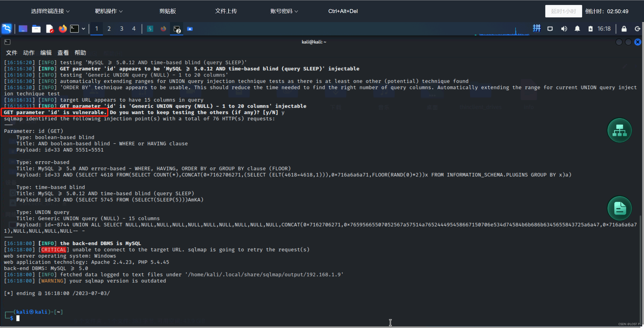Switch the Pinyin input method indicator
Screen dimensions: 644x328
[537, 28]
